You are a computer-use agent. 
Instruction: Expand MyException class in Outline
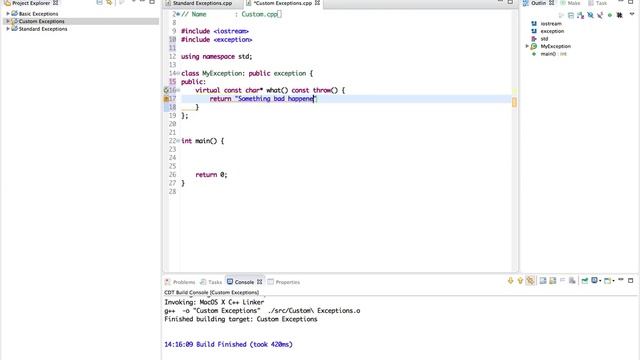point(527,46)
